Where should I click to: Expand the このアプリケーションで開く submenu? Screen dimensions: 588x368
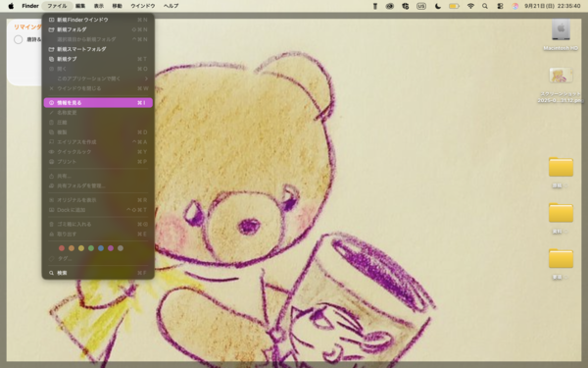tap(98, 79)
